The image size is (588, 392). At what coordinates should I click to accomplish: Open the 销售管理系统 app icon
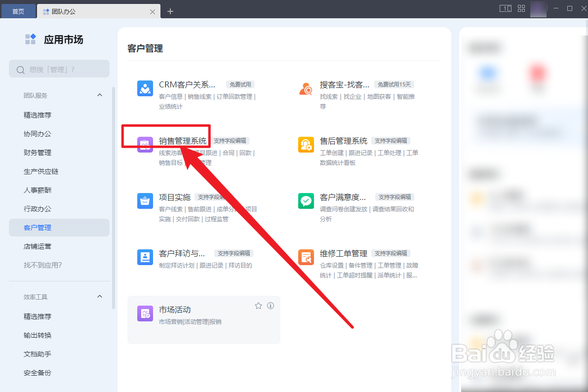point(145,145)
